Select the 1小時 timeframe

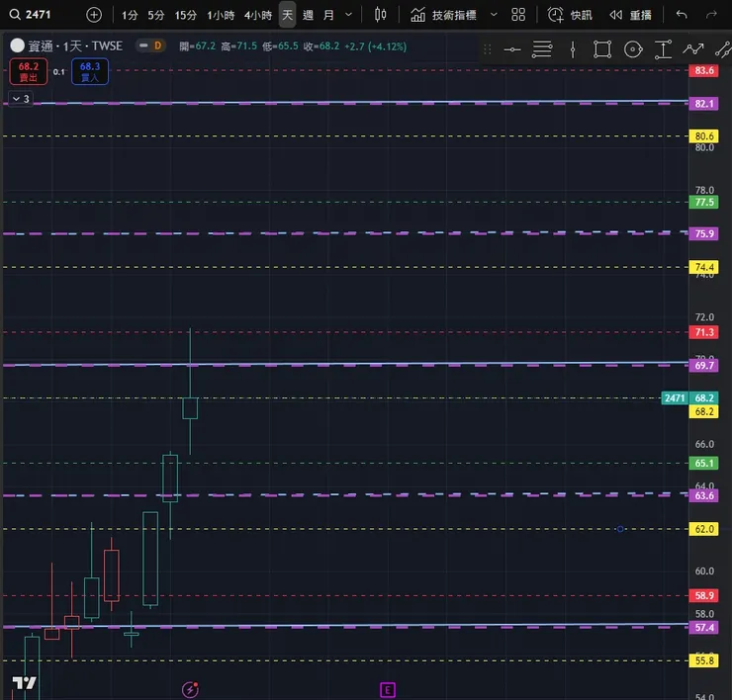click(x=221, y=15)
